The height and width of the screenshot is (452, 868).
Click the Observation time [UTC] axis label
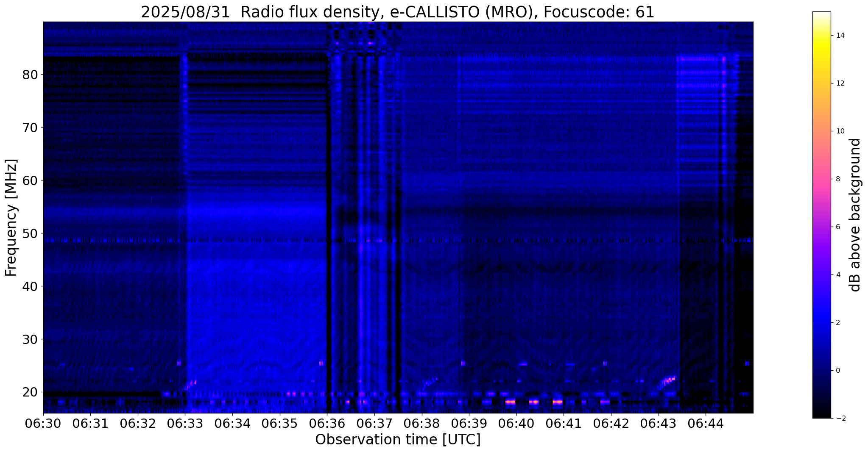pyautogui.click(x=398, y=440)
